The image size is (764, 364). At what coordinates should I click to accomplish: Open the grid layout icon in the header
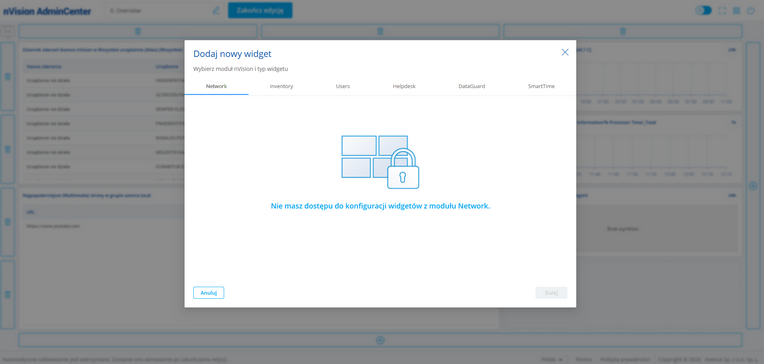(736, 10)
